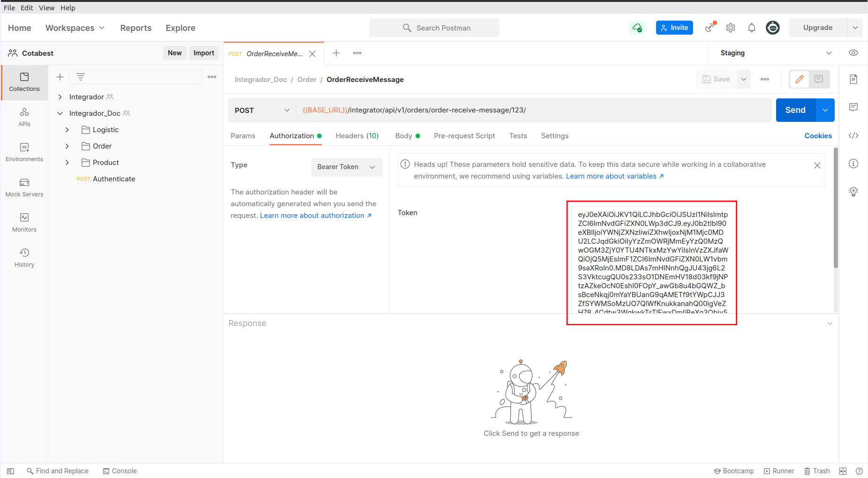Open the History sidebar panel
Image resolution: width=868 pixels, height=478 pixels.
[x=24, y=258]
